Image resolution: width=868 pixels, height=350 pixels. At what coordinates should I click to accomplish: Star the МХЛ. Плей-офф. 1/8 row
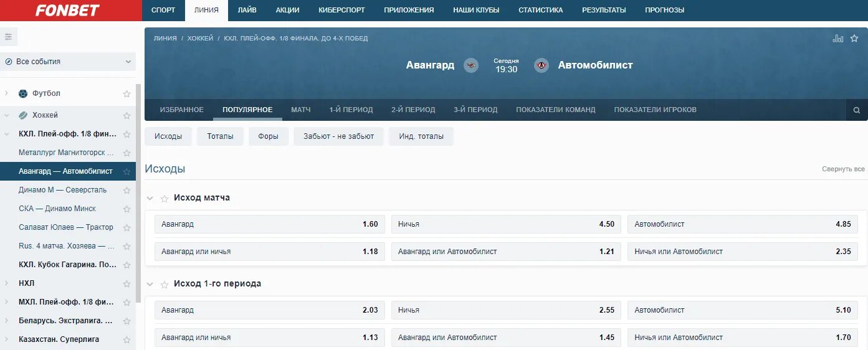[x=127, y=302]
